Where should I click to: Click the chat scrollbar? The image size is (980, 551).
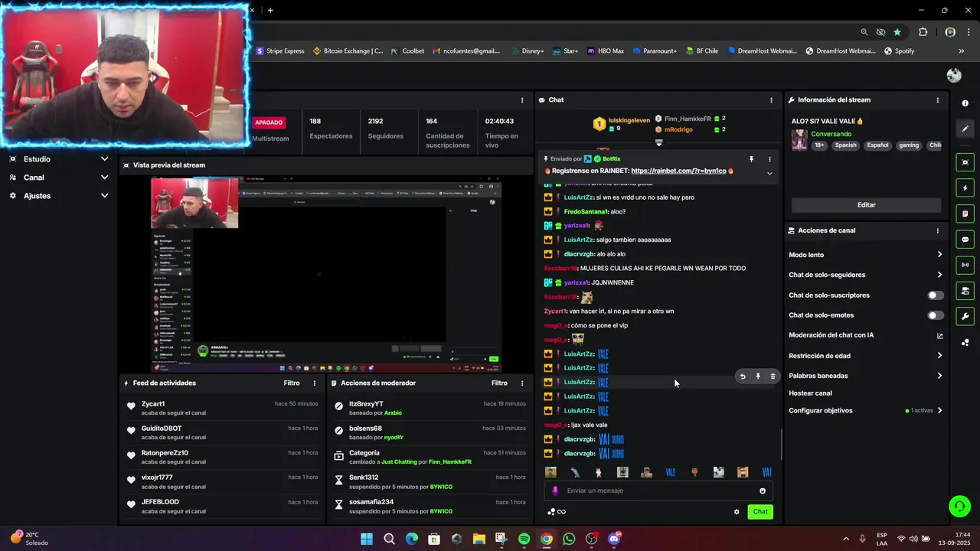pyautogui.click(x=781, y=444)
